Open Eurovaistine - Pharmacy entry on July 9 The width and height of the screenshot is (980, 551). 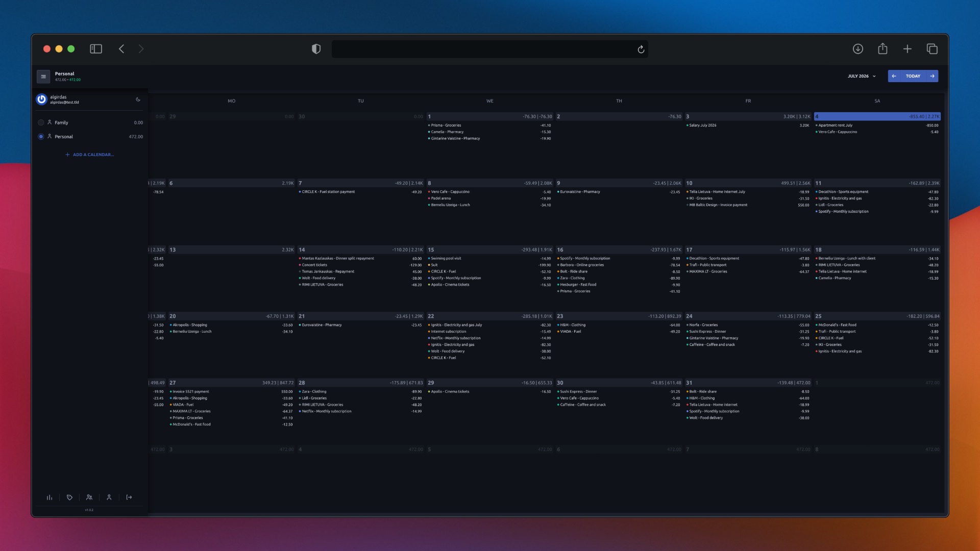[x=619, y=192]
